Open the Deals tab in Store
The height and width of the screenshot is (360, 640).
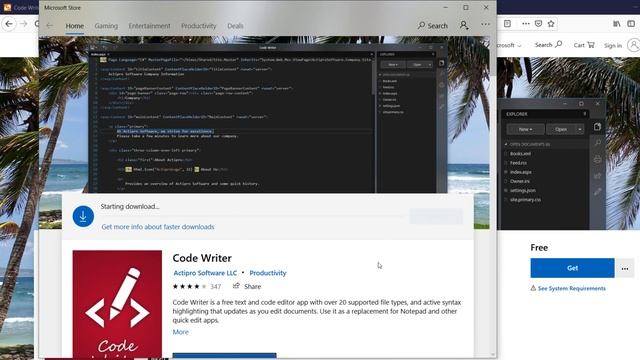coord(235,26)
